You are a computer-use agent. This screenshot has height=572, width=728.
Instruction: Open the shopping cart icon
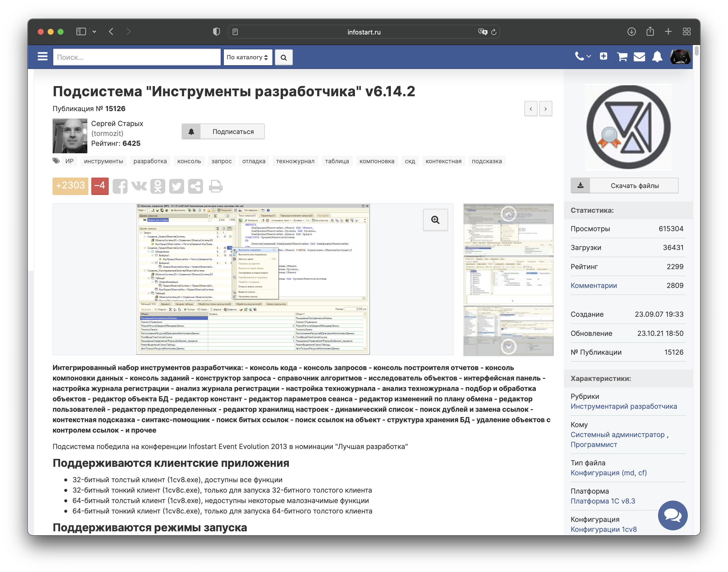click(x=622, y=57)
